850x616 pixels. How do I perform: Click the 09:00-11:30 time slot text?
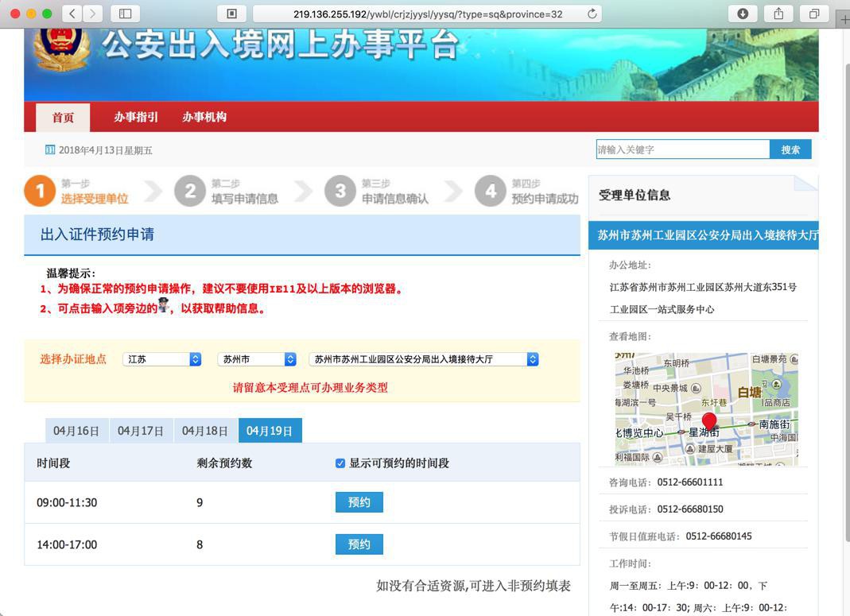[x=67, y=503]
